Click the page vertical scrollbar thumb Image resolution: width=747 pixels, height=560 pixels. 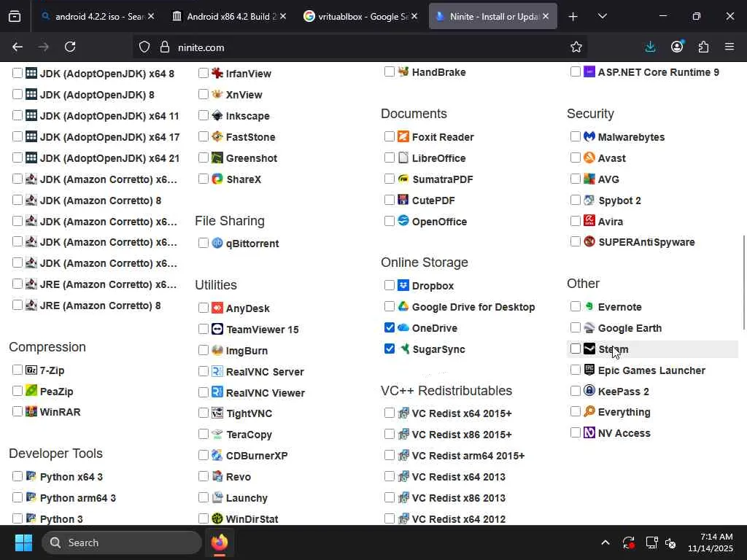pyautogui.click(x=743, y=282)
